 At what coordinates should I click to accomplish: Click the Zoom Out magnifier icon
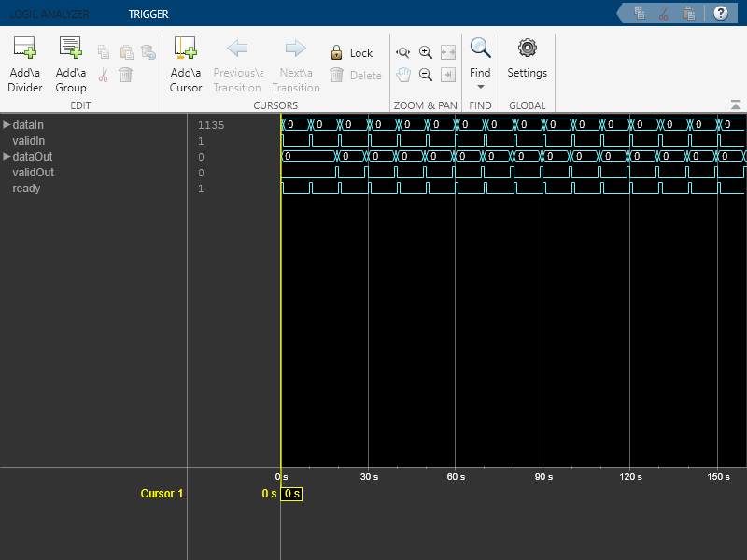click(x=426, y=76)
